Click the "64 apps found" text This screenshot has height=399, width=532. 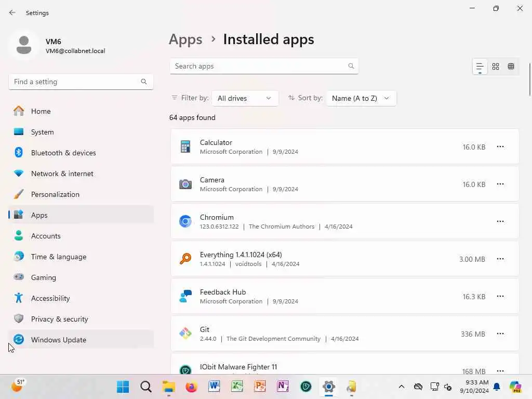pyautogui.click(x=192, y=117)
